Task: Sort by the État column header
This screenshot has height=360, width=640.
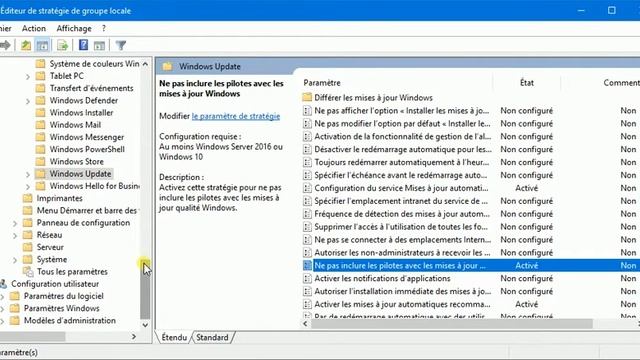Action: point(527,83)
